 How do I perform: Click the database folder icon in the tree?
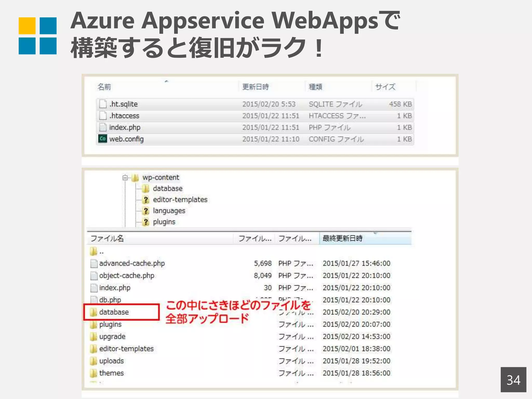tap(146, 189)
